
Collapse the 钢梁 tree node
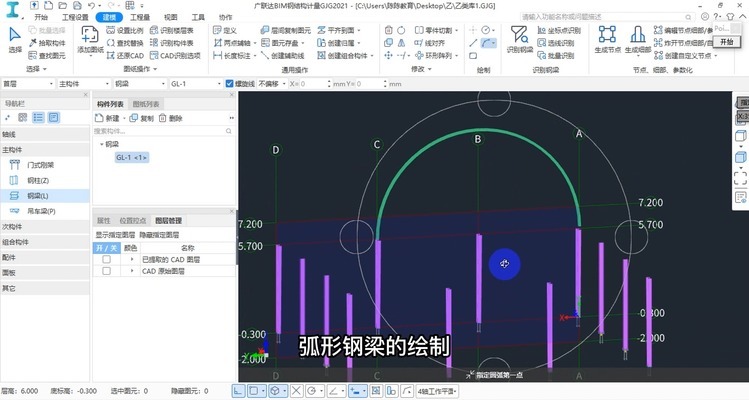point(102,144)
